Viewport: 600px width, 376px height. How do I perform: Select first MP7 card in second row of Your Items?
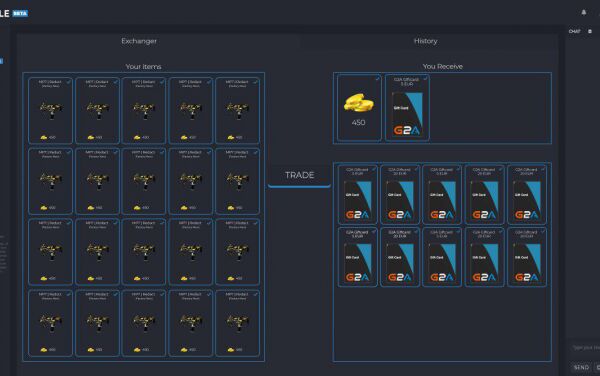coord(50,181)
